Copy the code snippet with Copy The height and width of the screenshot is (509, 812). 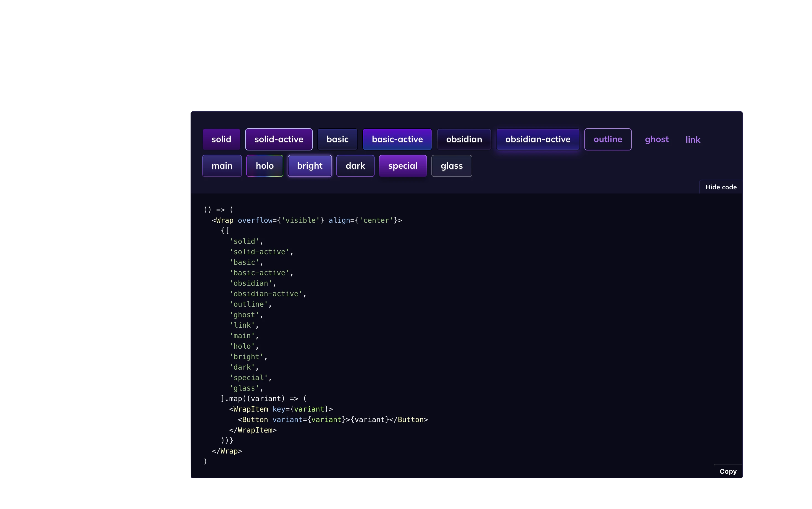(x=728, y=471)
